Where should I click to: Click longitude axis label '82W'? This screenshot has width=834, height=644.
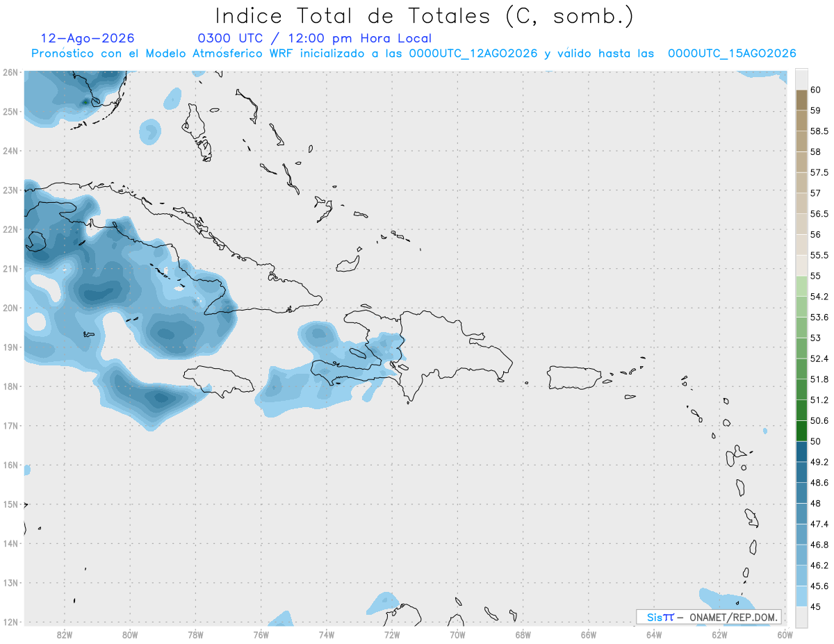click(64, 634)
